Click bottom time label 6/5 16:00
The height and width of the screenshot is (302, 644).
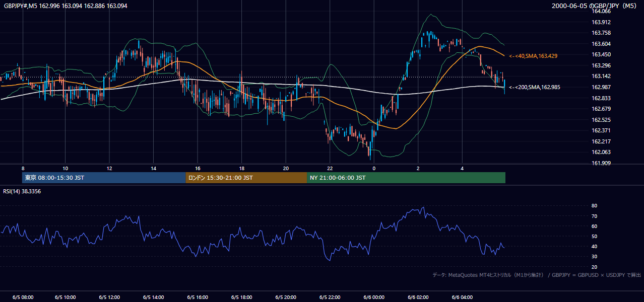pos(198,297)
